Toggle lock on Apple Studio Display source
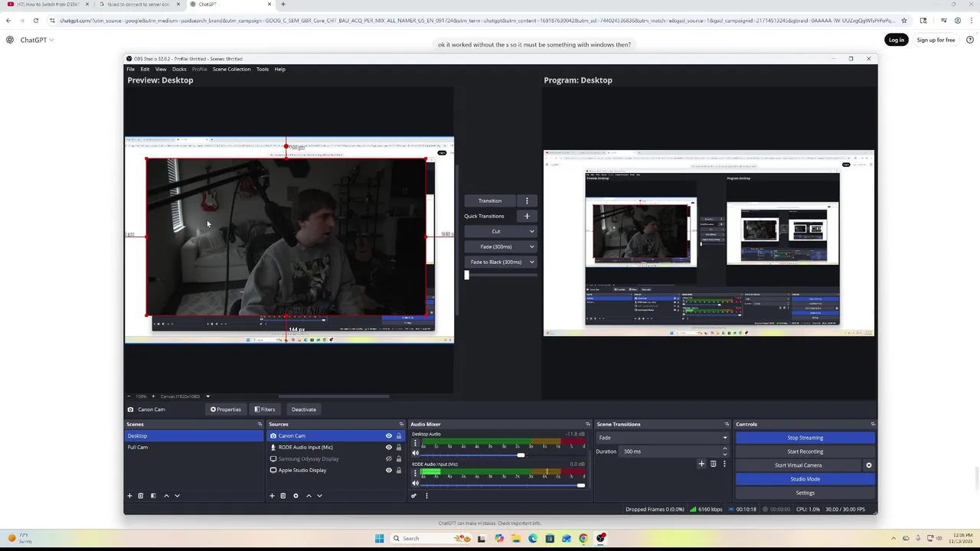 (398, 471)
